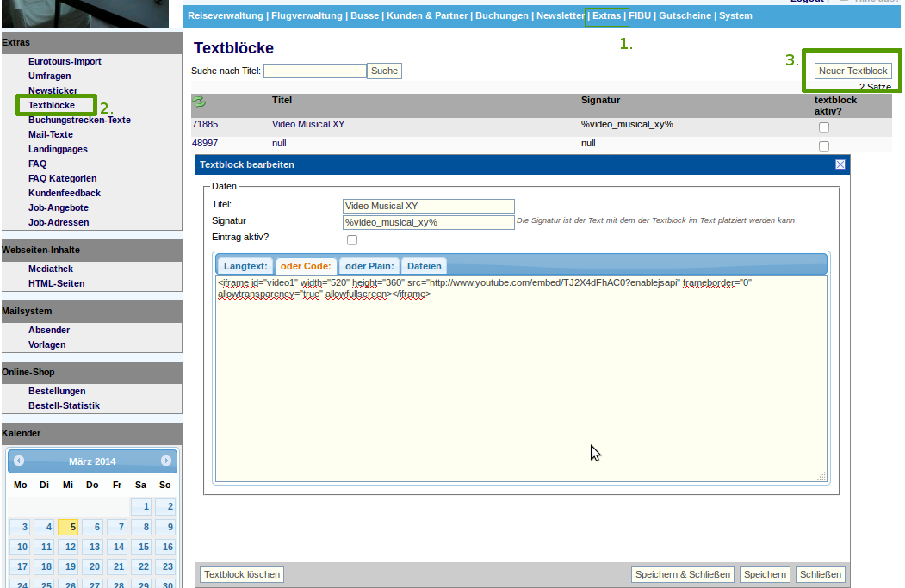Toggle the Eintrag aktiv checkbox

coord(351,240)
